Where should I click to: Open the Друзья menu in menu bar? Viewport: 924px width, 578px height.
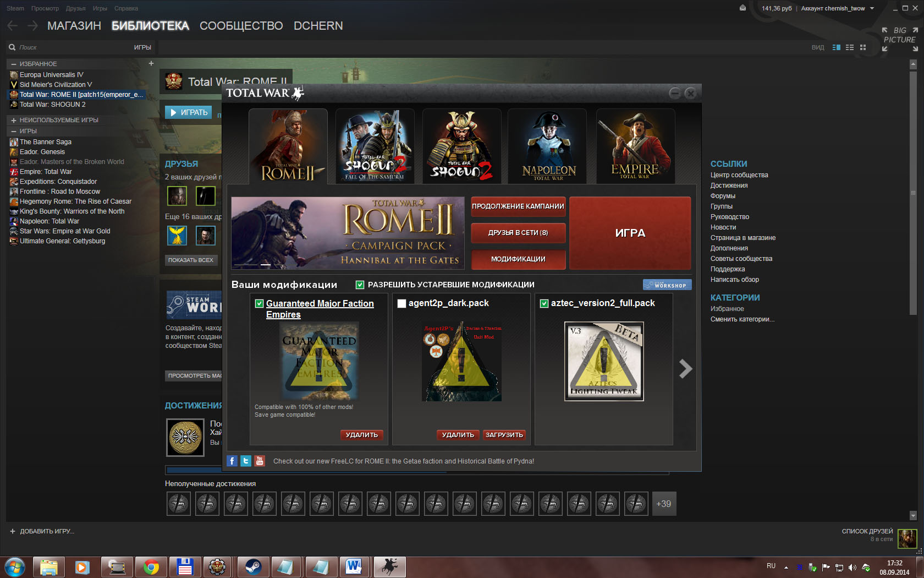(75, 8)
